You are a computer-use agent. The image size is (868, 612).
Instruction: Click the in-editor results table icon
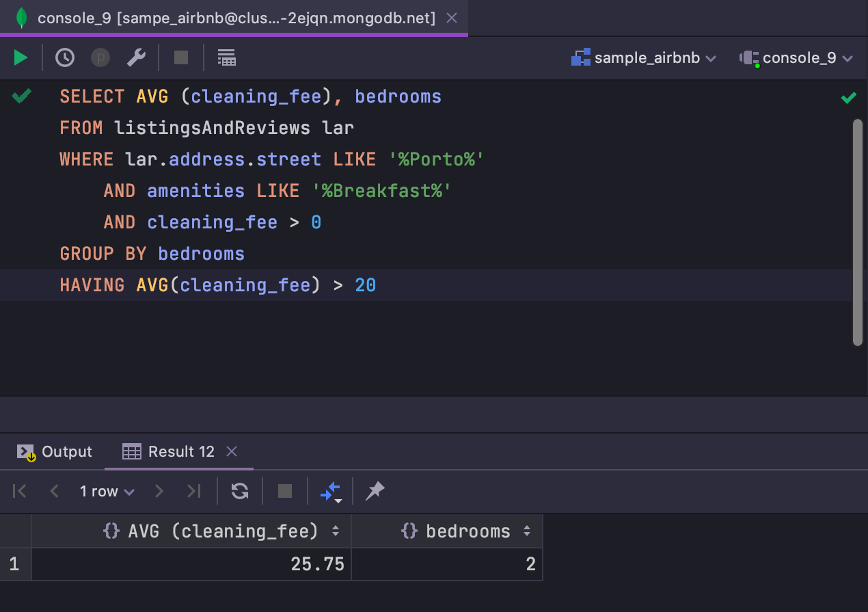pos(226,57)
